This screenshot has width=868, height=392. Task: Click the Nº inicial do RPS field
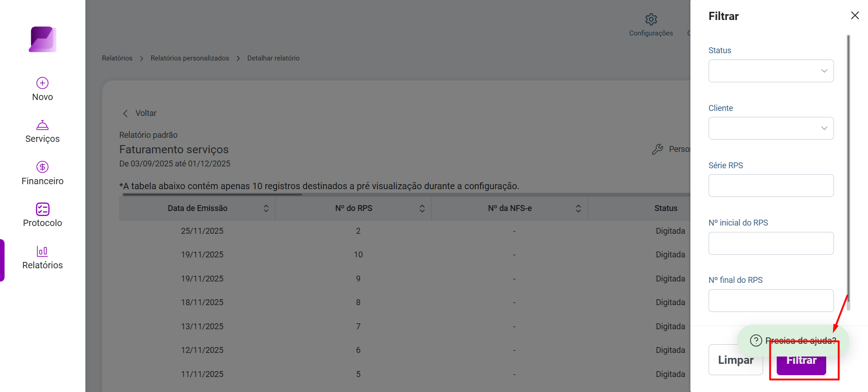[x=771, y=243]
